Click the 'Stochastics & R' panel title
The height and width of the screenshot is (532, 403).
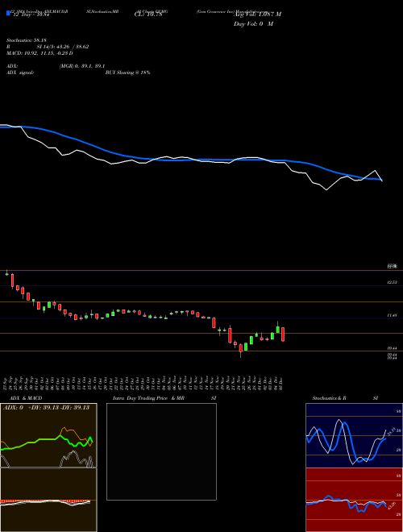[330, 398]
